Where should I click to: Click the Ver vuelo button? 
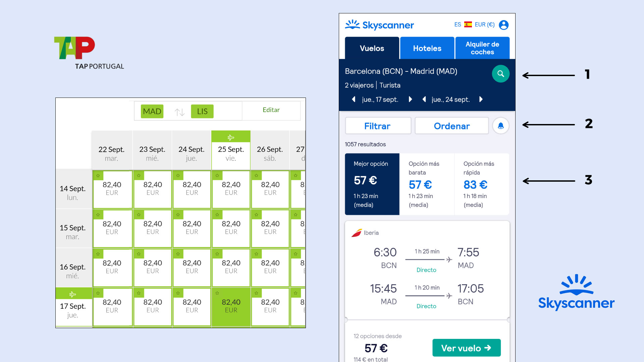tap(467, 348)
